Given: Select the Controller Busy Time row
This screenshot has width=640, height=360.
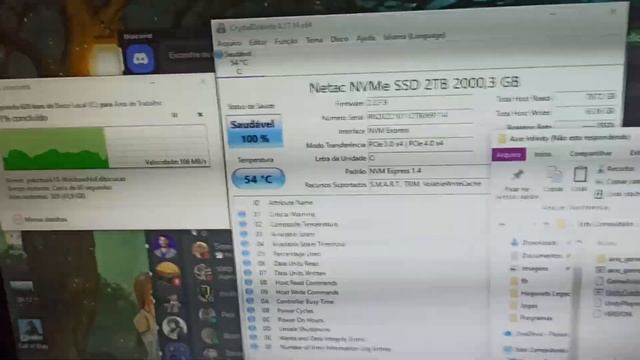Looking at the screenshot, I should (x=367, y=302).
